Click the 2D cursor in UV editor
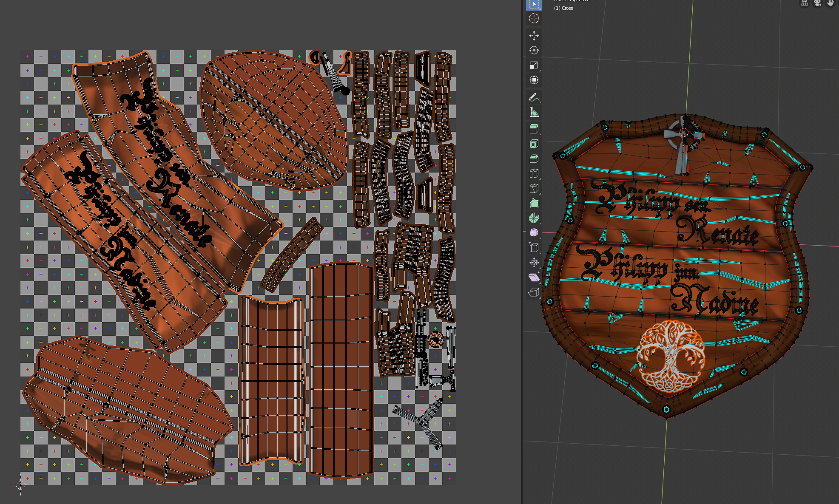This screenshot has width=839, height=504. coord(20,485)
